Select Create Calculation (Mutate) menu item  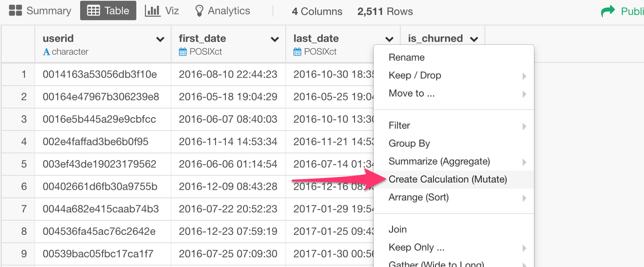[448, 179]
